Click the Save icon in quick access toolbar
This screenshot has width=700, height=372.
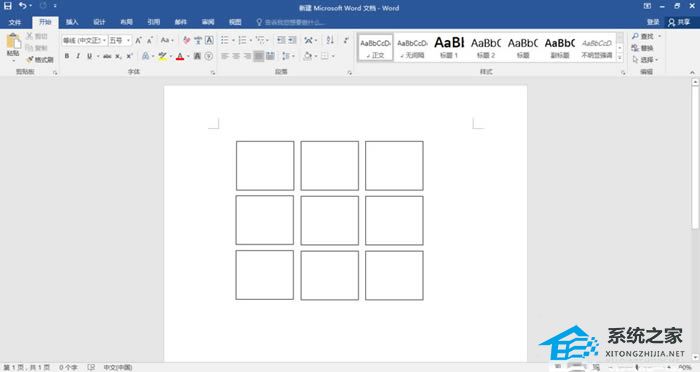click(8, 6)
